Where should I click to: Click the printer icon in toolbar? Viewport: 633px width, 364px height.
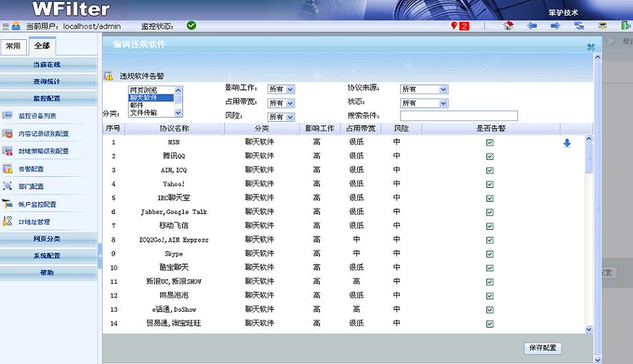pos(603,26)
